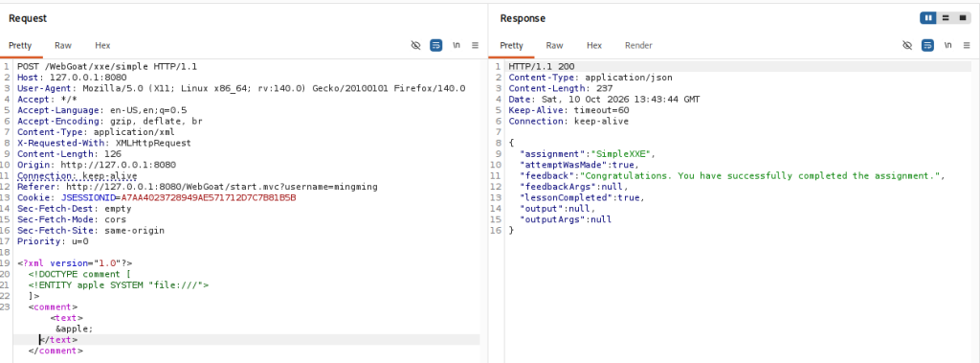Click the Accept-Encoding header line
The image size is (980, 363).
click(x=109, y=121)
